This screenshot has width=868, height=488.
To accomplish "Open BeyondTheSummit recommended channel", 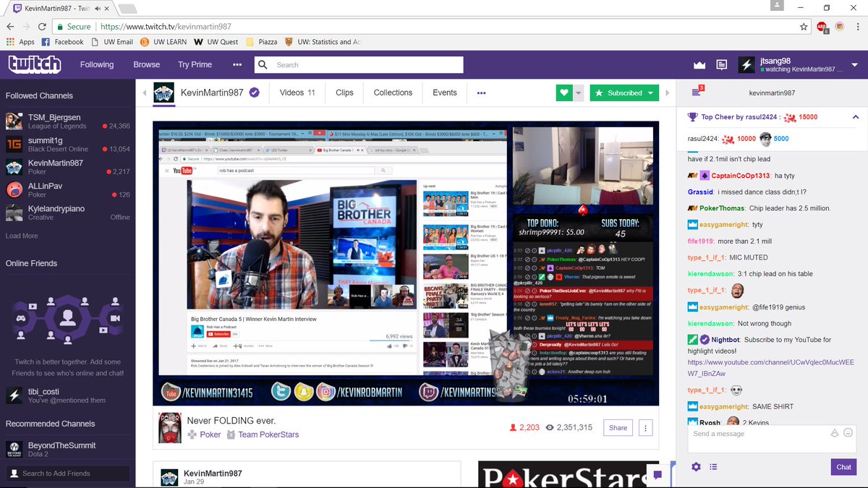I will coord(67,449).
